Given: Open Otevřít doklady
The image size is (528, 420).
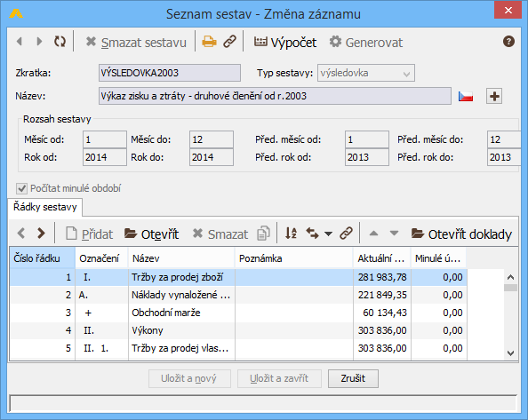Looking at the screenshot, I should click(461, 234).
